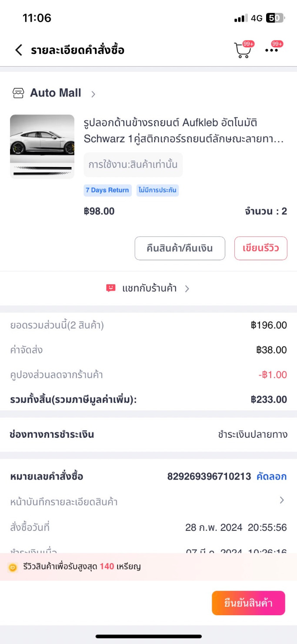Open the product title text

[x=184, y=131]
